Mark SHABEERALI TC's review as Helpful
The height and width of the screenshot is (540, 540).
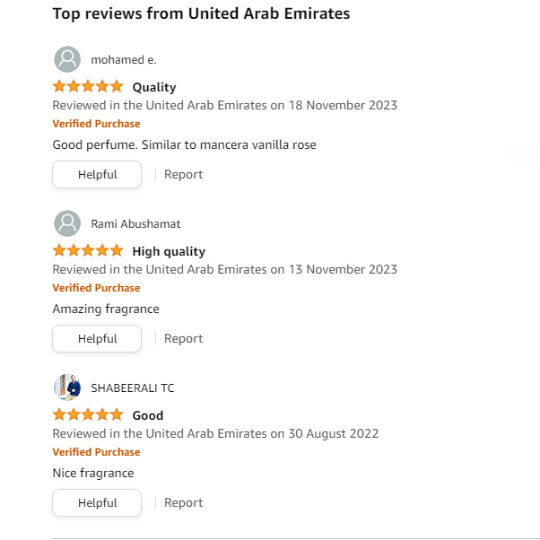(97, 503)
